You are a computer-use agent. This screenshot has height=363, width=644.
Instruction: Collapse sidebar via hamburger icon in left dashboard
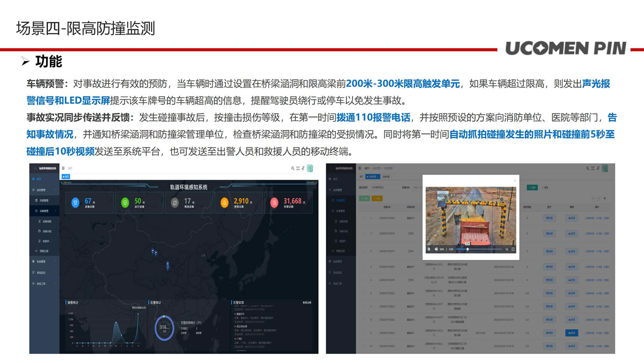(64, 168)
